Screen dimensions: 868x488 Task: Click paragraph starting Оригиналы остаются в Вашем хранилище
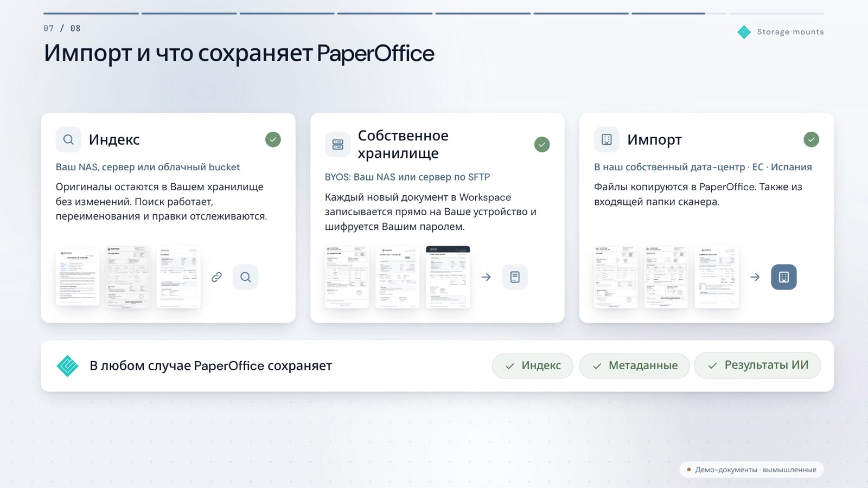tap(162, 202)
